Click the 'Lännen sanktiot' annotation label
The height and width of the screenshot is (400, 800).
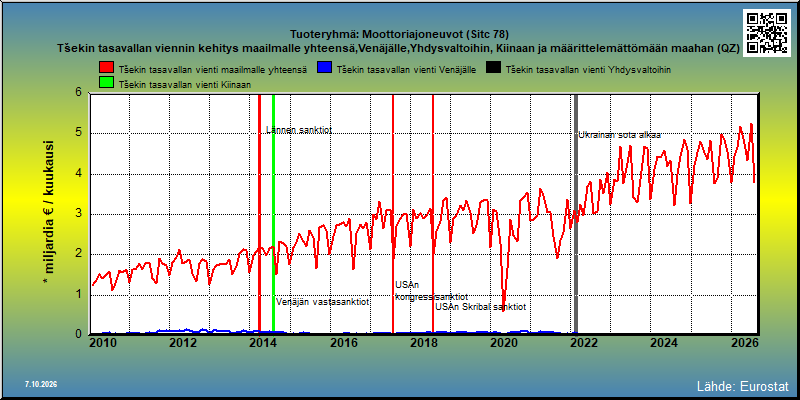point(299,130)
